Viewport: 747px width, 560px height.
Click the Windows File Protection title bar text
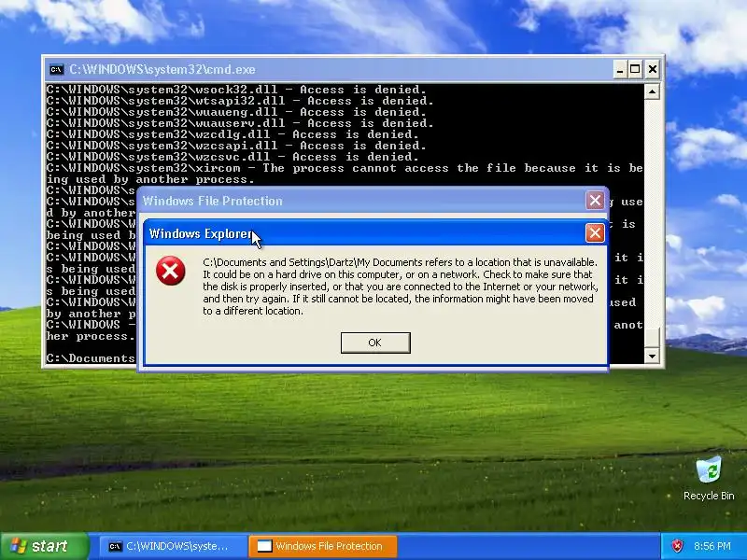coord(213,201)
